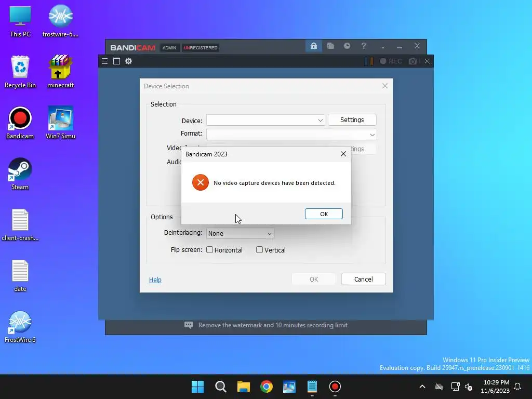This screenshot has height=399, width=532.
Task: Click the network monitor icon in system tray
Action: (x=455, y=387)
